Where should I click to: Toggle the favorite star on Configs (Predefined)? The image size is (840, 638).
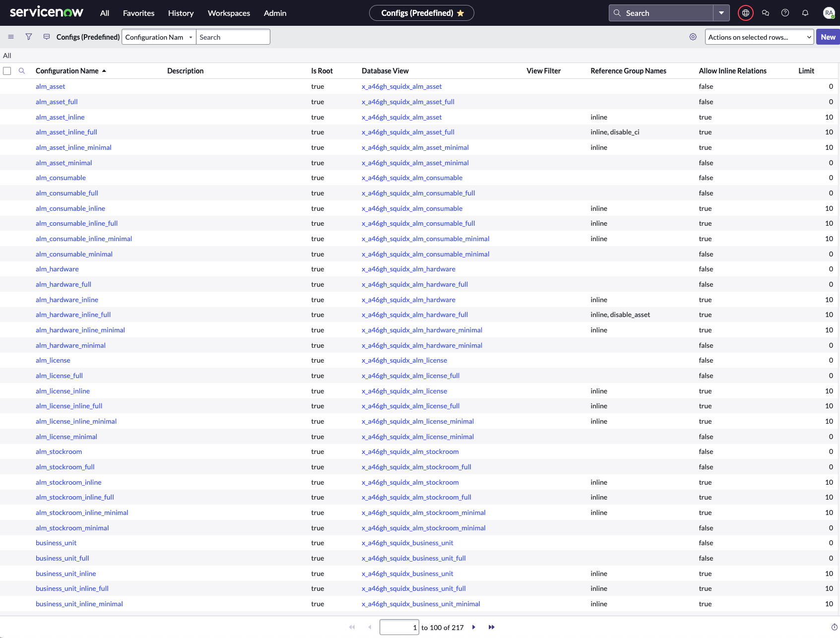point(460,13)
